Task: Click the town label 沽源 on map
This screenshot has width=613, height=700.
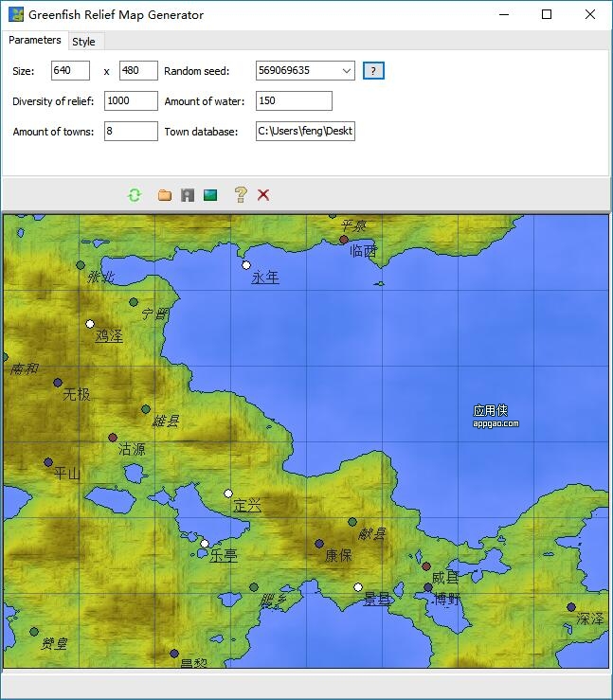Action: tap(132, 449)
